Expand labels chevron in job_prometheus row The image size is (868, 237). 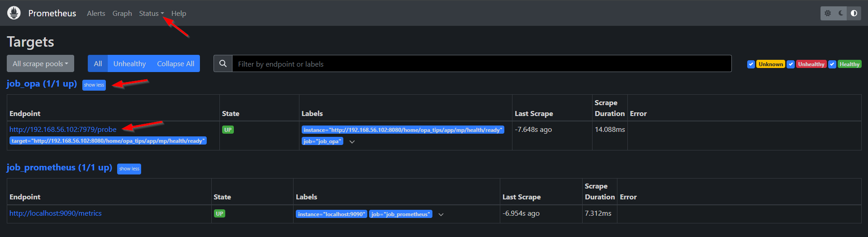[x=441, y=214]
